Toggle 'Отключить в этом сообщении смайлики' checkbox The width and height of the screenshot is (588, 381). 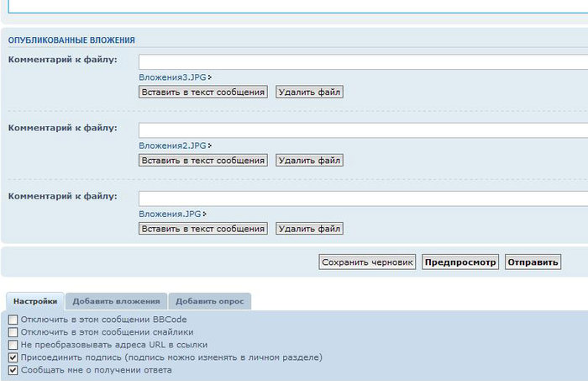click(13, 332)
